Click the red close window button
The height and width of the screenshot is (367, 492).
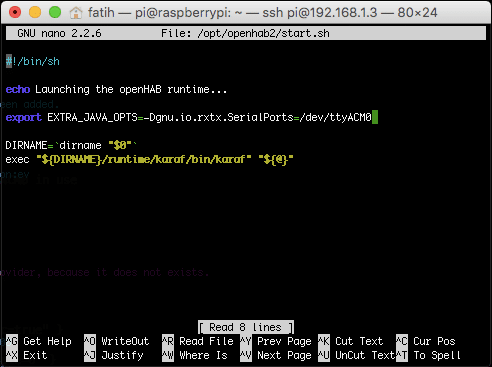click(x=15, y=12)
